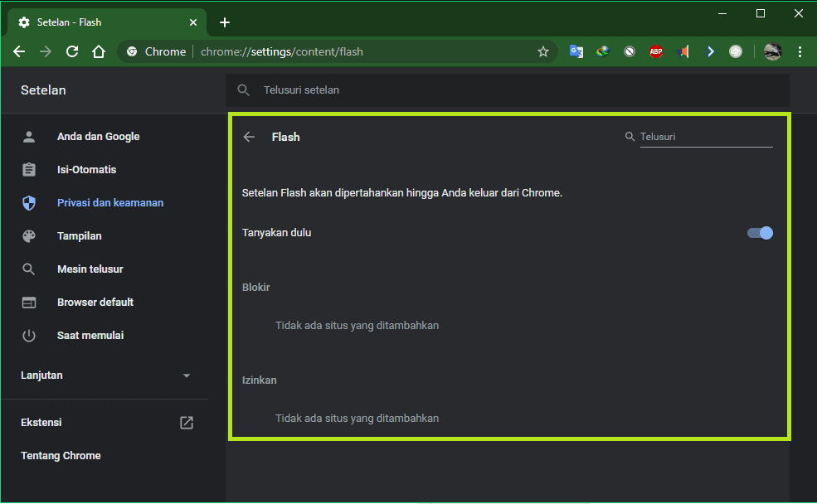Image resolution: width=817 pixels, height=504 pixels.
Task: Click the window icon beside Browser default
Action: pyautogui.click(x=29, y=302)
